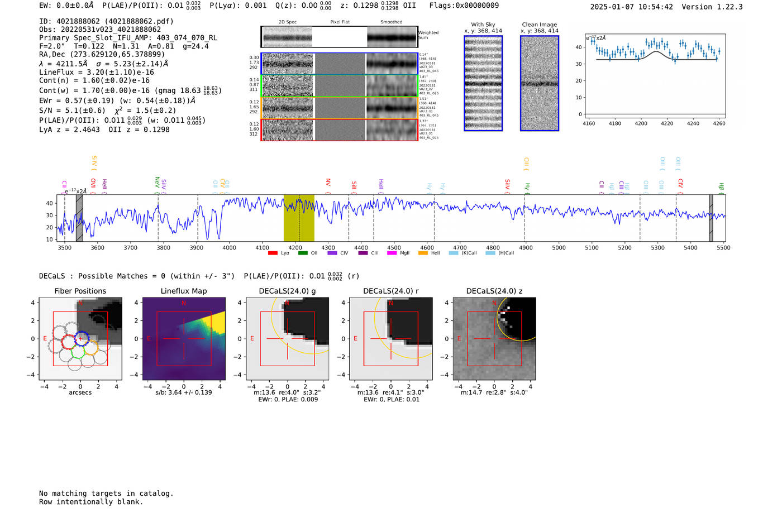Click the magenta MgII legend swatch
The width and height of the screenshot is (782, 532).
click(x=392, y=253)
